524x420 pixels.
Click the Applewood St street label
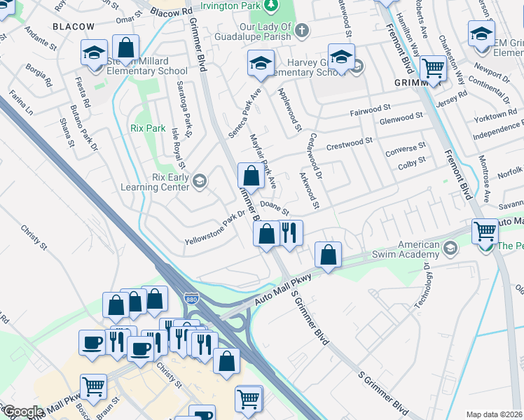pyautogui.click(x=289, y=109)
